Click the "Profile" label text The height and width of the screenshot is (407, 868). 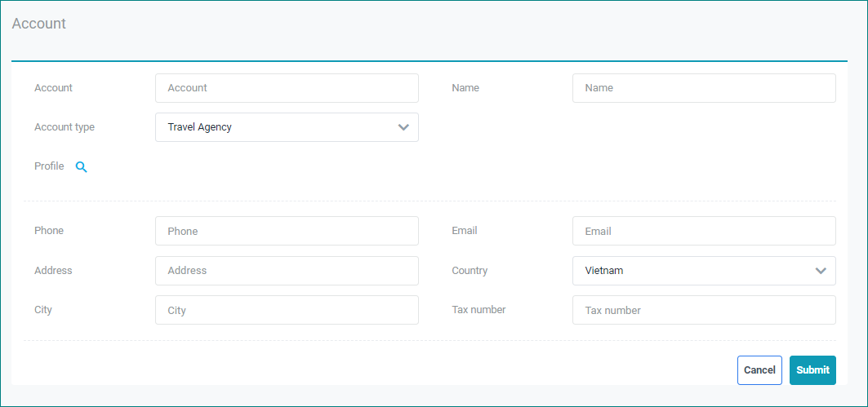coord(49,166)
